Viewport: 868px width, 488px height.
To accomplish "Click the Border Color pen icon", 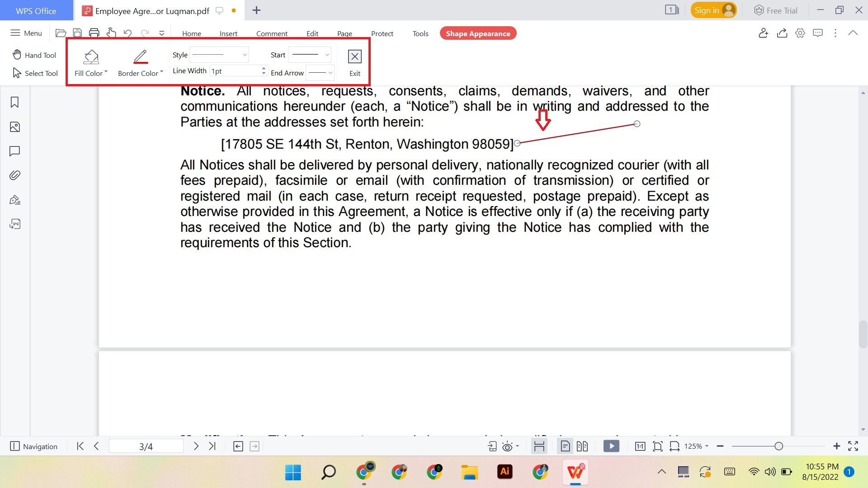I will (x=140, y=57).
